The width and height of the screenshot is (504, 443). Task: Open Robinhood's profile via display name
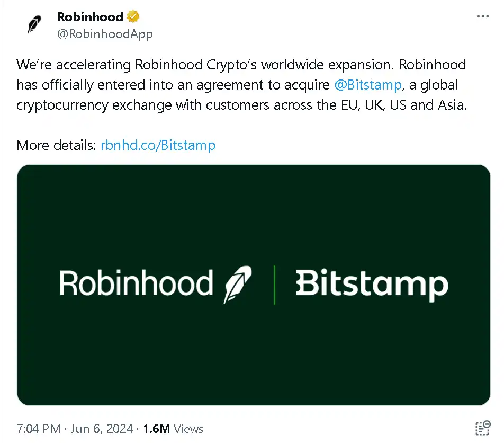click(89, 16)
